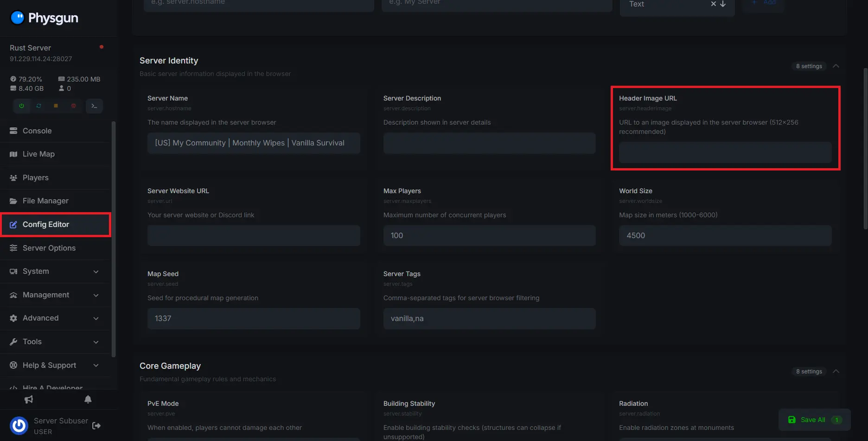Screen dimensions: 868x441
Task: Click the logout arrow icon
Action: [x=96, y=426]
